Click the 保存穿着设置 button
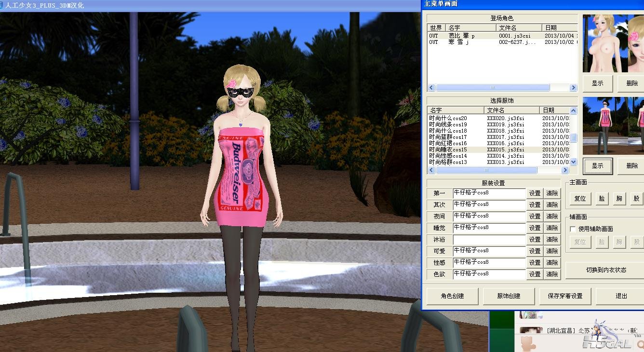Image resolution: width=644 pixels, height=352 pixels. coord(565,296)
